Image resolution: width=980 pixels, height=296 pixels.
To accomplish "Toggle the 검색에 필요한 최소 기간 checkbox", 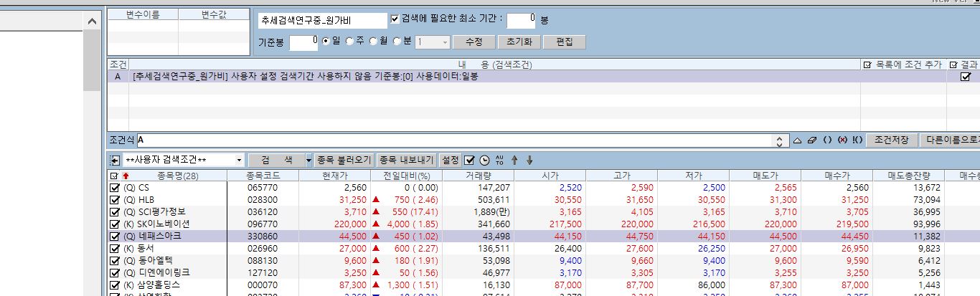I will (x=395, y=19).
